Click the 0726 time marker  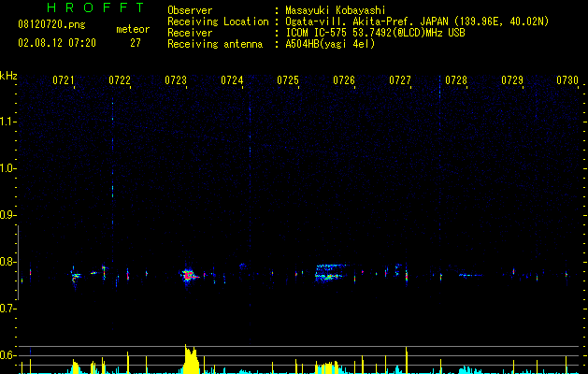(344, 80)
